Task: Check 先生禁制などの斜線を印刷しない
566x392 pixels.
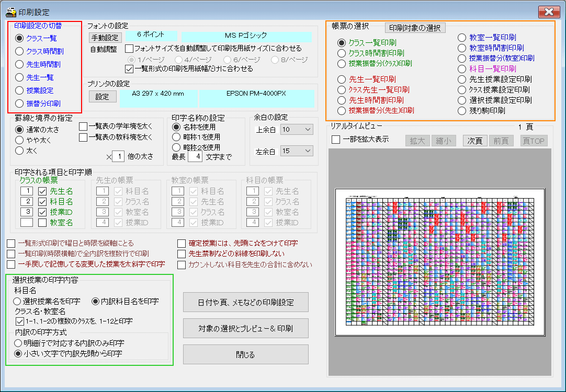Action: (182, 254)
